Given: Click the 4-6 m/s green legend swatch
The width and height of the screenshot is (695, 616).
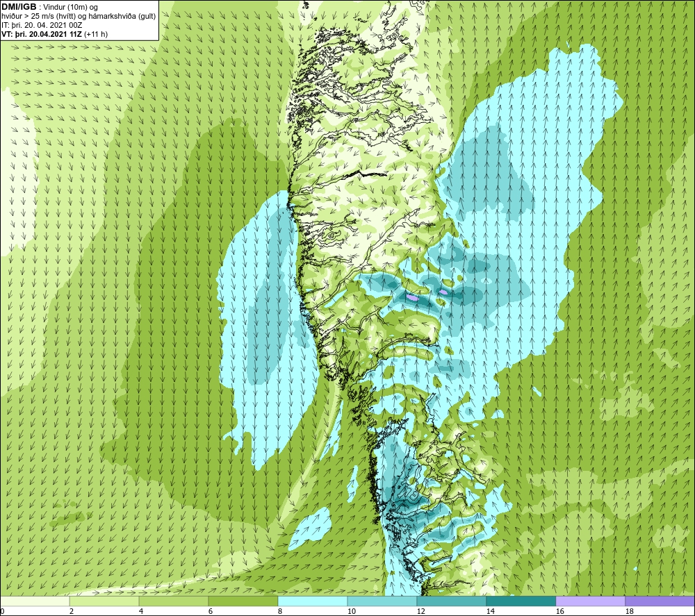Looking at the screenshot, I should 174,601.
